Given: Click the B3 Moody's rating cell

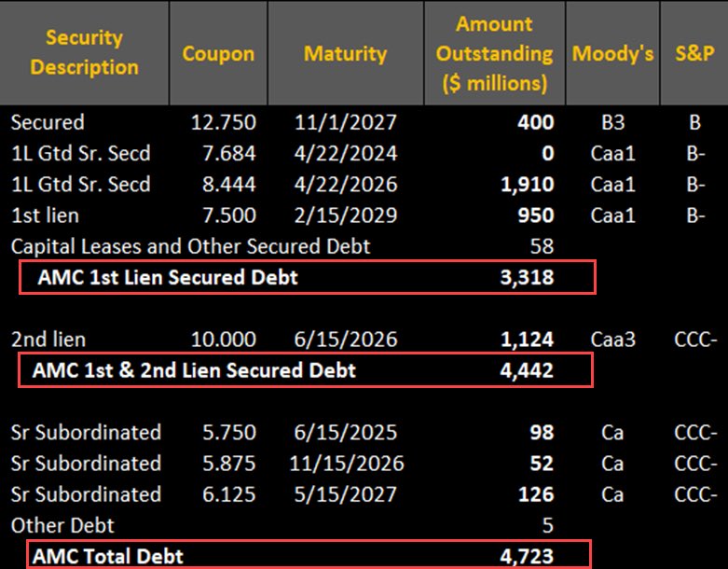Looking at the screenshot, I should pyautogui.click(x=612, y=122).
